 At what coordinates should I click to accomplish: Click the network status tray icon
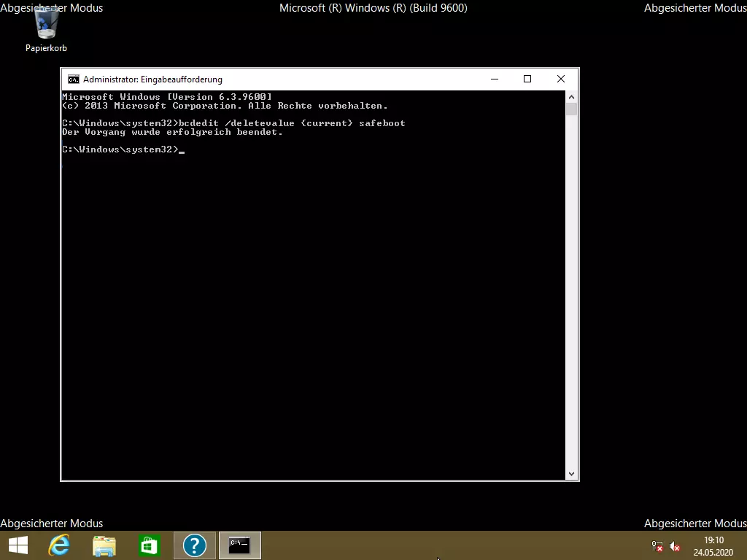pyautogui.click(x=657, y=546)
